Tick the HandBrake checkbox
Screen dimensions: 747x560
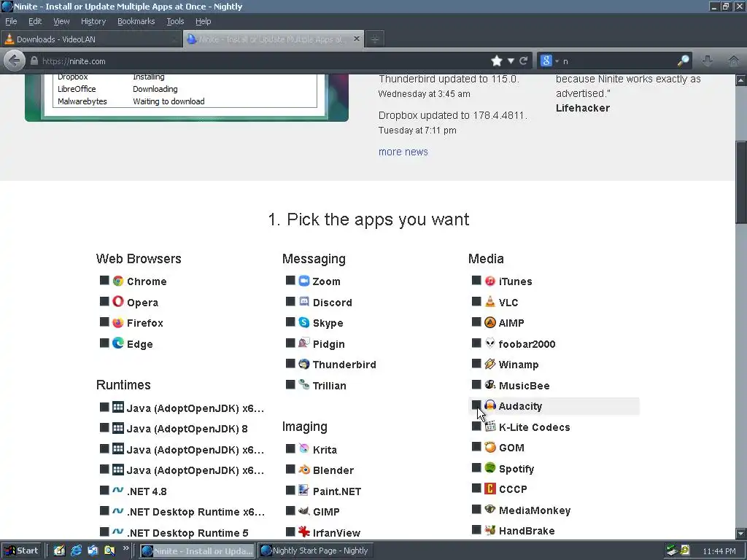476,529
